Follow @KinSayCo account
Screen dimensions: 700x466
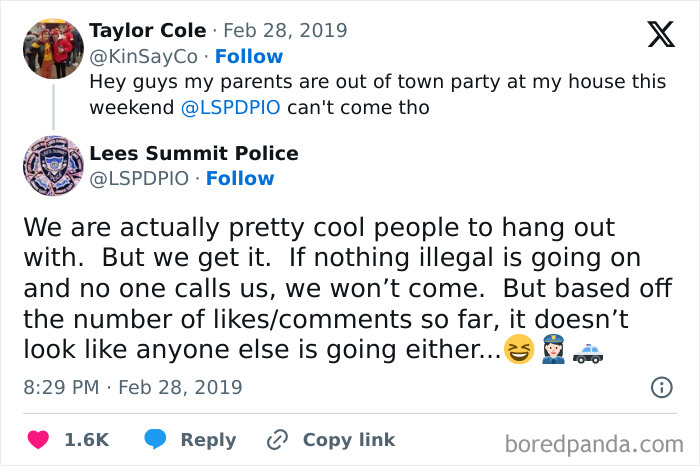(x=249, y=56)
